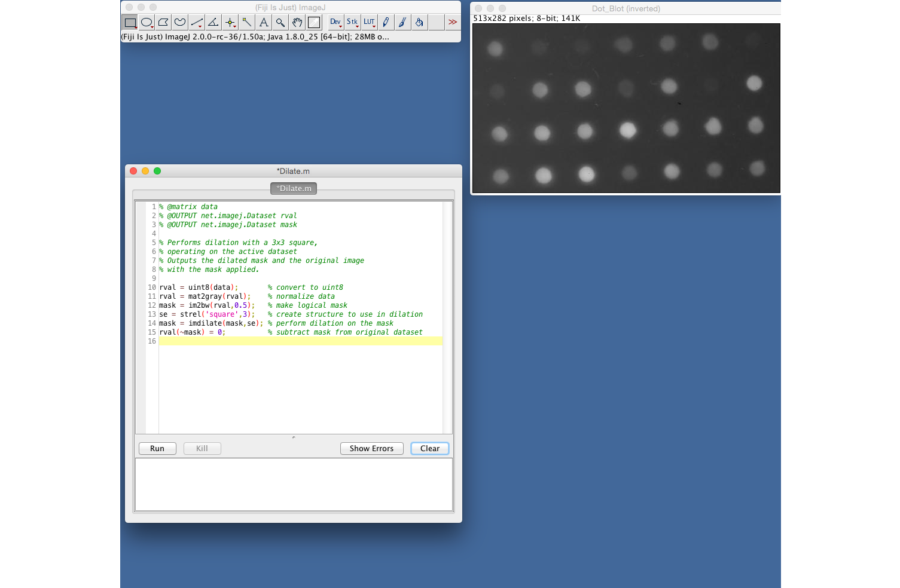This screenshot has height=588, width=900.
Task: Expand more tools with the double arrow
Action: tap(453, 23)
